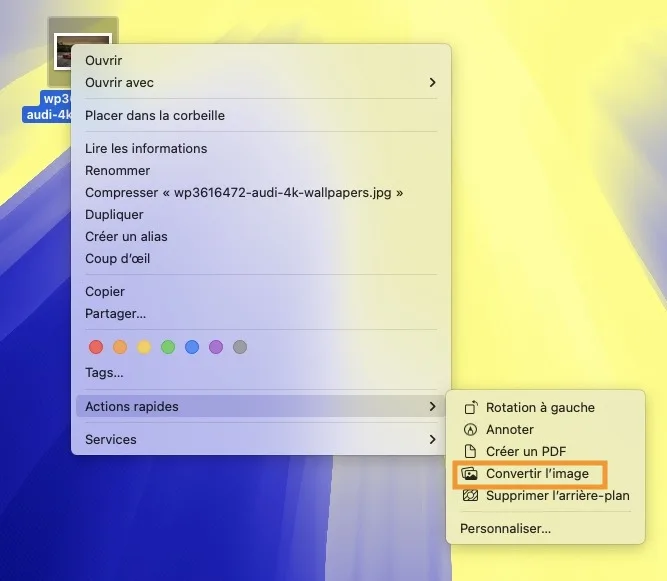Viewport: 667px width, 581px height.
Task: Choose Lire les informations
Action: coord(261,148)
